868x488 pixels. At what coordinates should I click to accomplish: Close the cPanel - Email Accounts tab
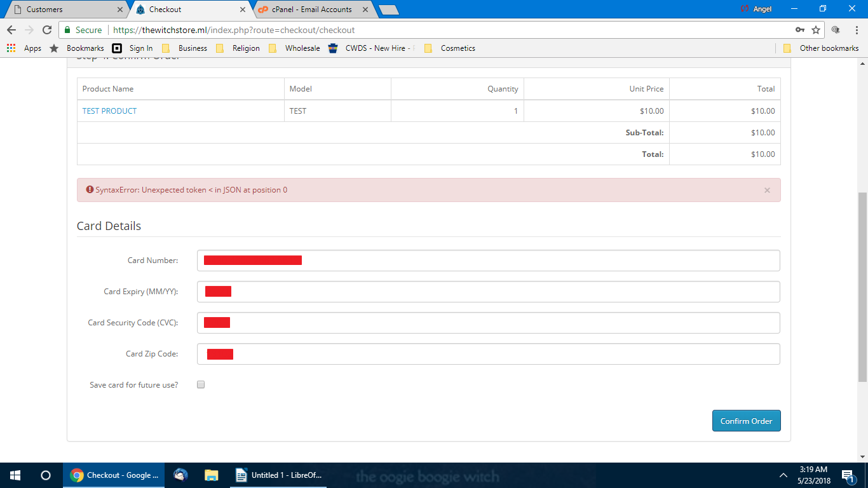coord(365,10)
